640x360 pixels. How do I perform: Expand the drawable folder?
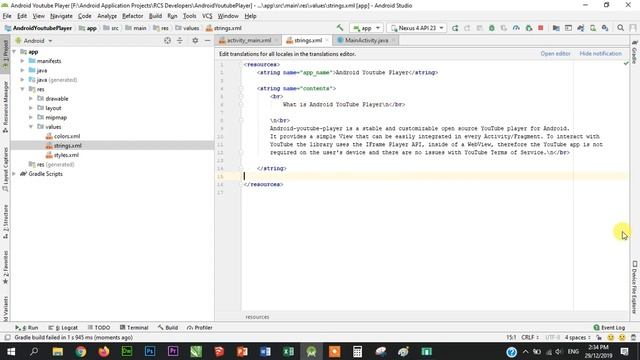click(31, 99)
